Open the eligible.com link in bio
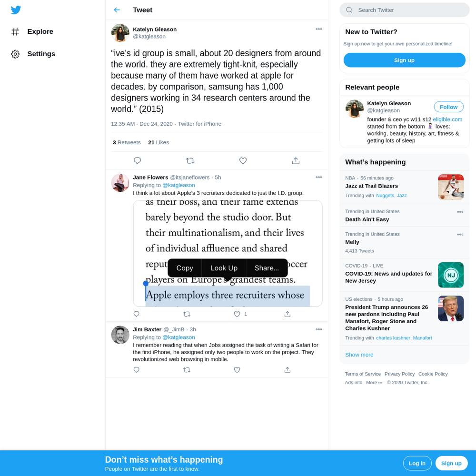 (447, 119)
